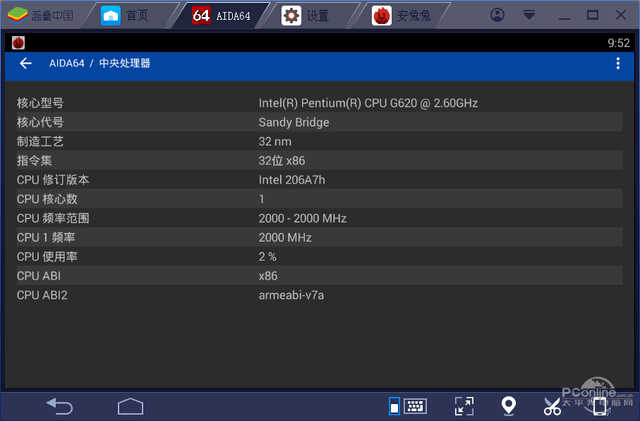Click the AIDA64 / 中央处理器 title
The height and width of the screenshot is (421, 640).
(x=100, y=63)
